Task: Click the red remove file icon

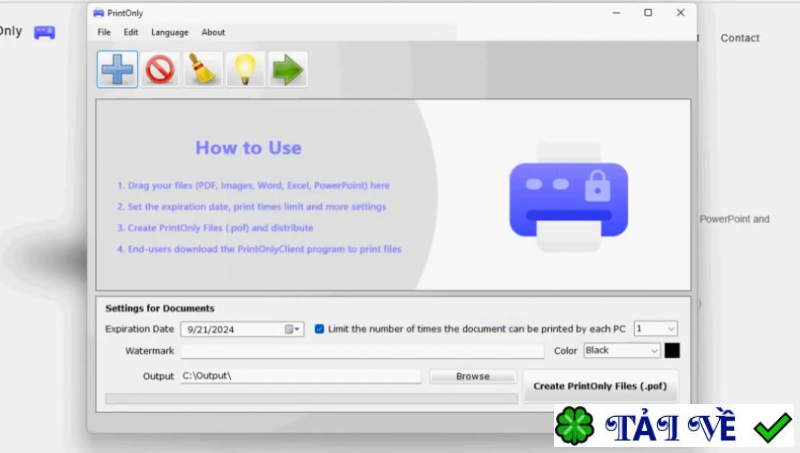Action: tap(160, 69)
